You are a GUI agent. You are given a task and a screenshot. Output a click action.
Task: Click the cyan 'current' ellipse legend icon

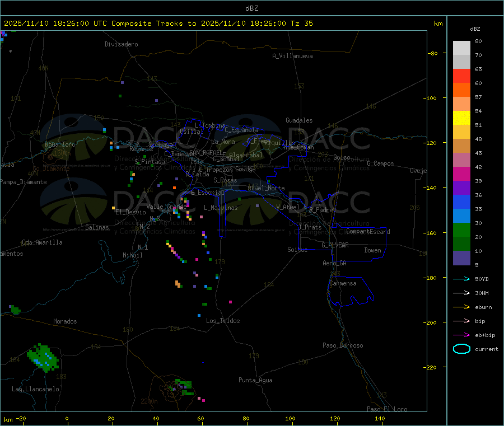(x=461, y=349)
